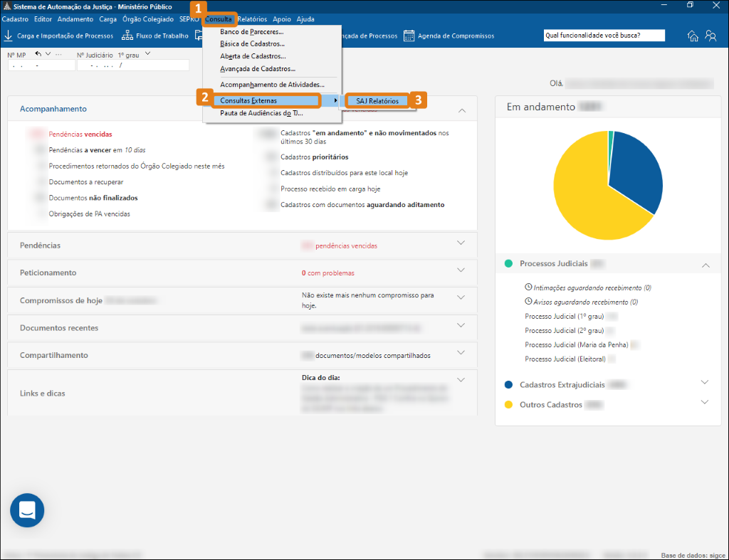
Task: Click the red 'pendências vencidas' summary link
Action: (347, 245)
